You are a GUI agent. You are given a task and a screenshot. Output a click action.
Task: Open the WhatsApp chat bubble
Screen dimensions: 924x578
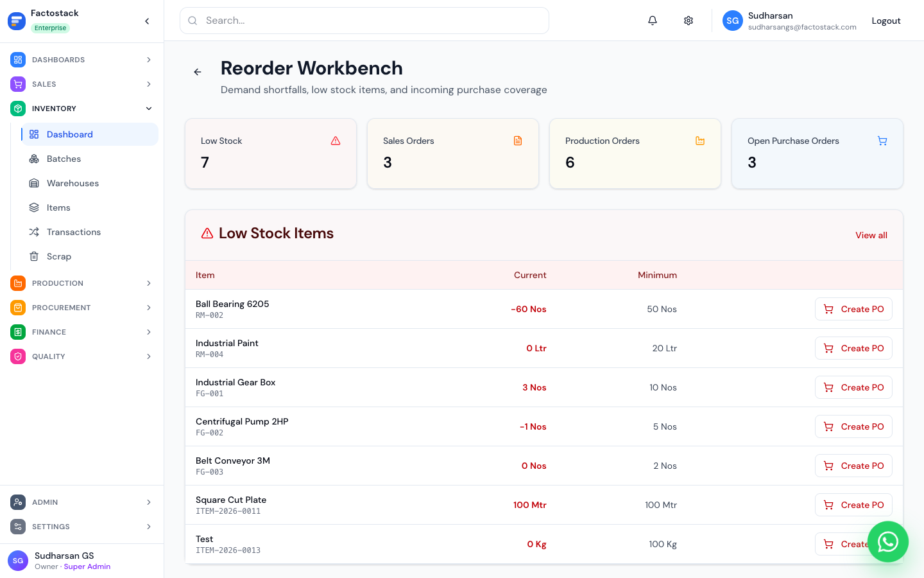point(888,542)
